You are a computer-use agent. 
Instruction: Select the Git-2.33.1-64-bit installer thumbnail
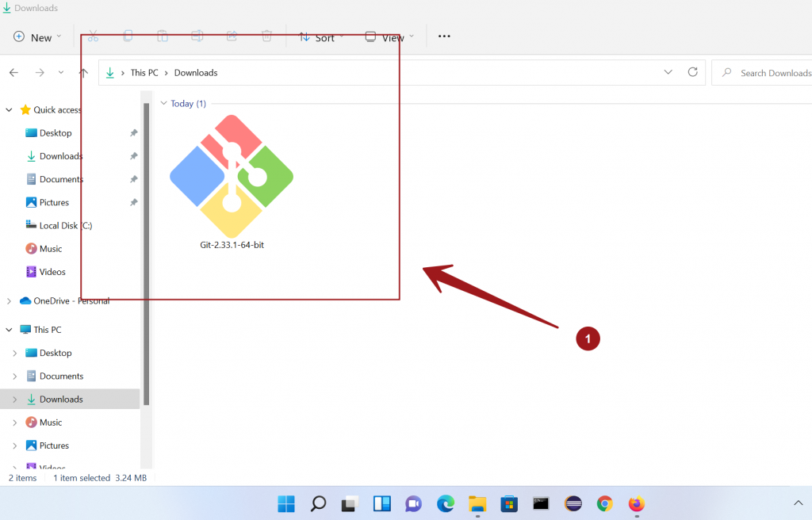231,176
